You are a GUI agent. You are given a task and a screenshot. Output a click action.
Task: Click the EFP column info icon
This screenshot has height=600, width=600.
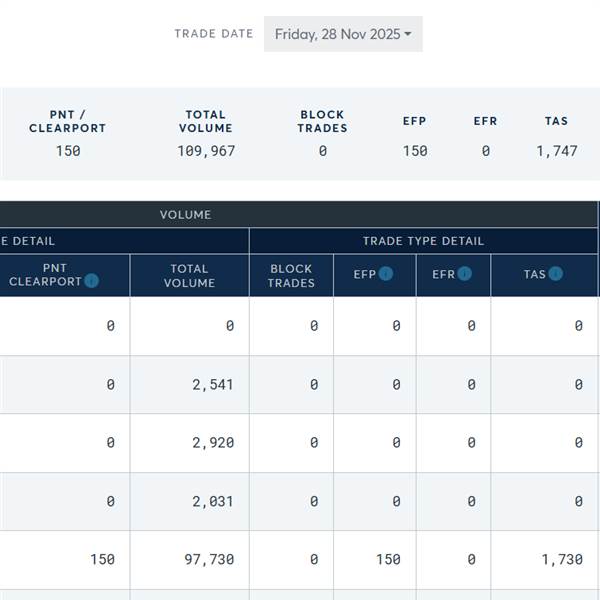point(386,274)
